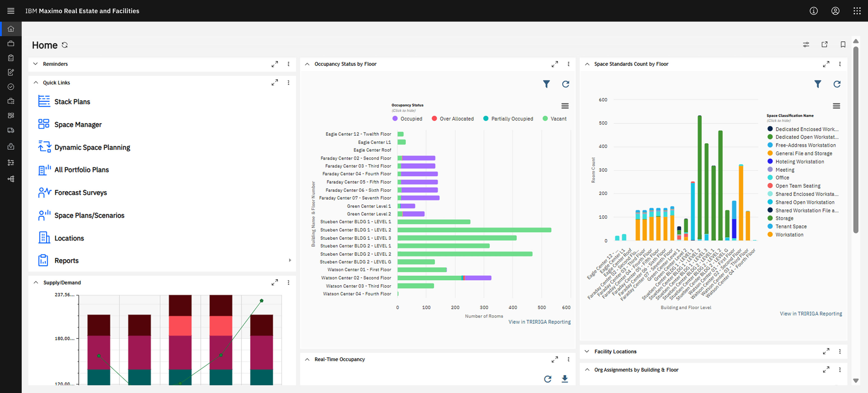Refresh the Space Standards Count chart
Screen dimensions: 868x393
837,84
